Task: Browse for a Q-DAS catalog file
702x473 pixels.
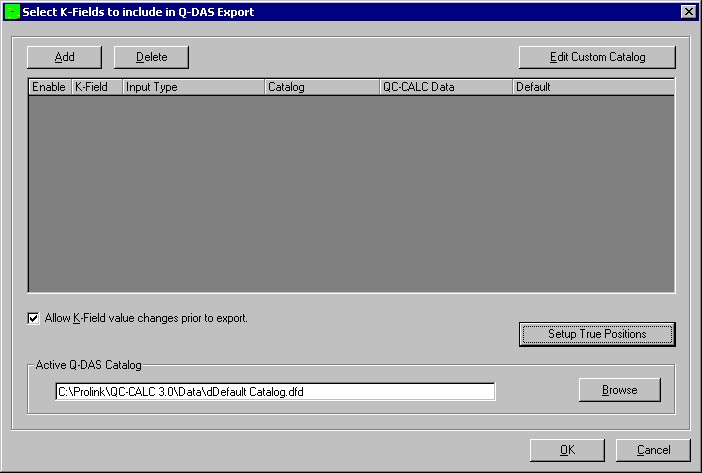Action: tap(620, 390)
